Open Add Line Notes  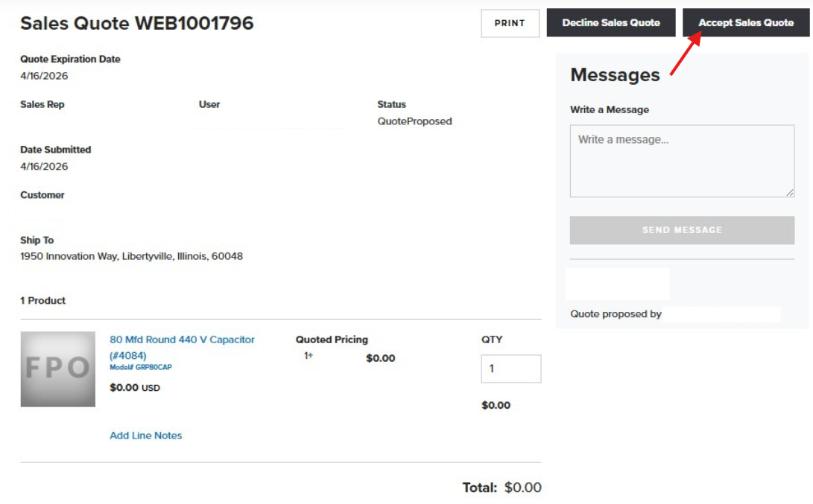click(146, 436)
